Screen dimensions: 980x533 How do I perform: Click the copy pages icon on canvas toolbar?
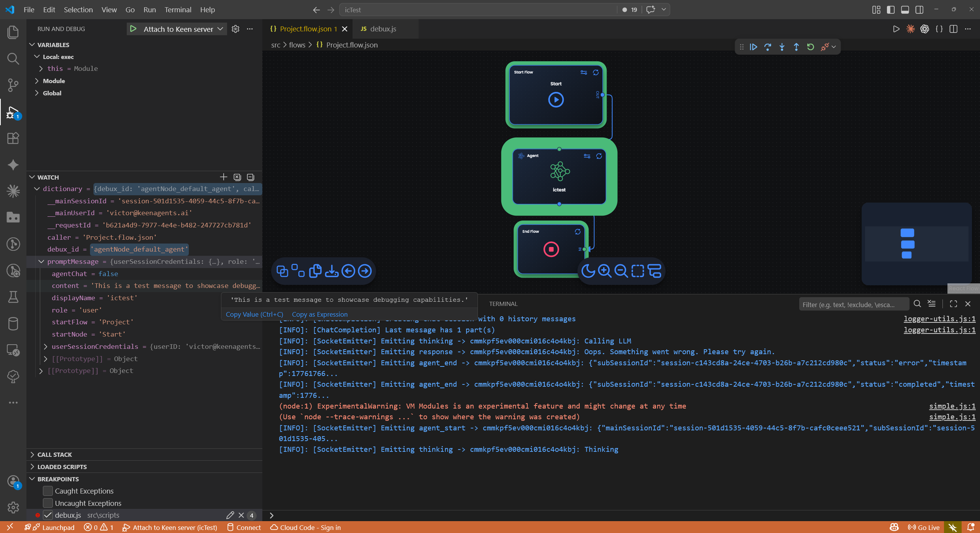(315, 271)
